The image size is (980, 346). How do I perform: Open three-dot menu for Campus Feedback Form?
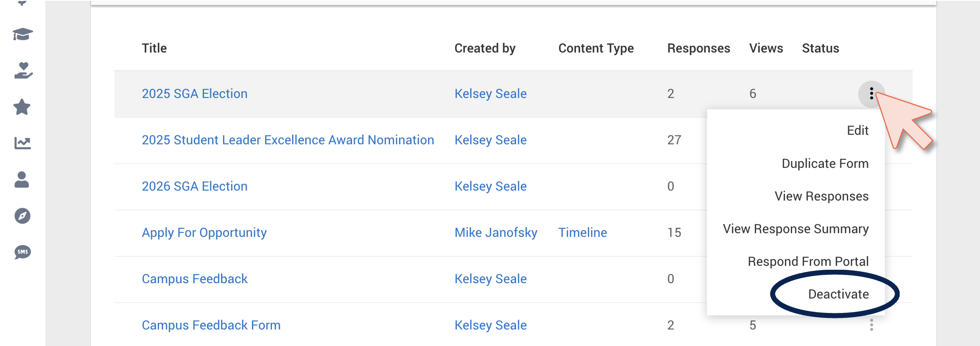pyautogui.click(x=871, y=325)
